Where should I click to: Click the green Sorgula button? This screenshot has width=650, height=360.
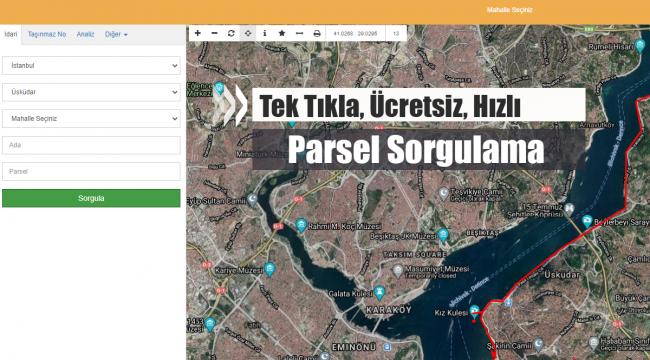click(x=91, y=198)
